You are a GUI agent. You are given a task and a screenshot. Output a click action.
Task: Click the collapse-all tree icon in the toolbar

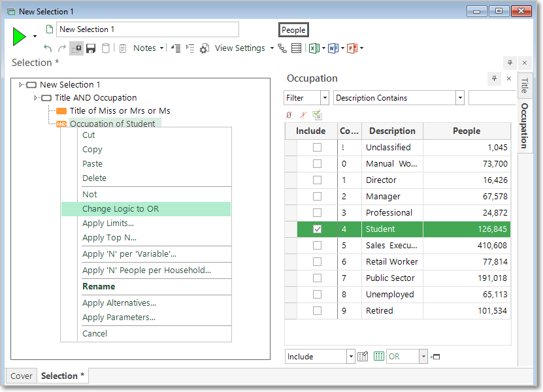[x=176, y=48]
